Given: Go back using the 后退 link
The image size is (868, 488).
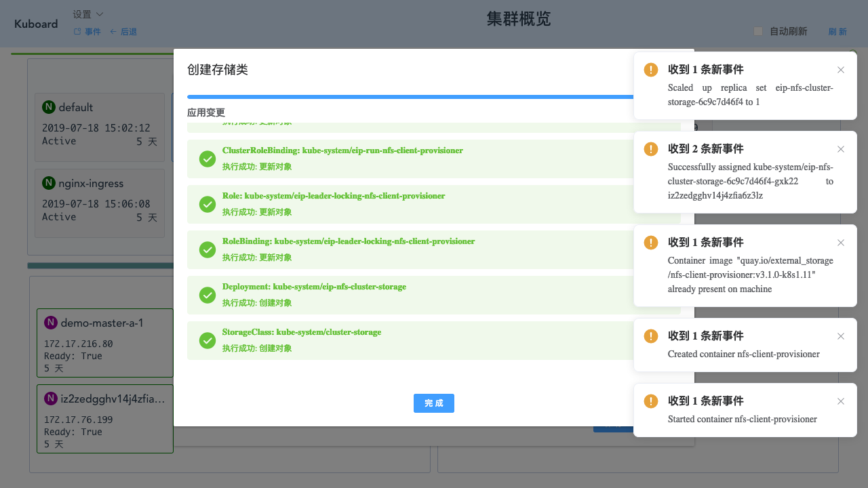Looking at the screenshot, I should [x=123, y=32].
